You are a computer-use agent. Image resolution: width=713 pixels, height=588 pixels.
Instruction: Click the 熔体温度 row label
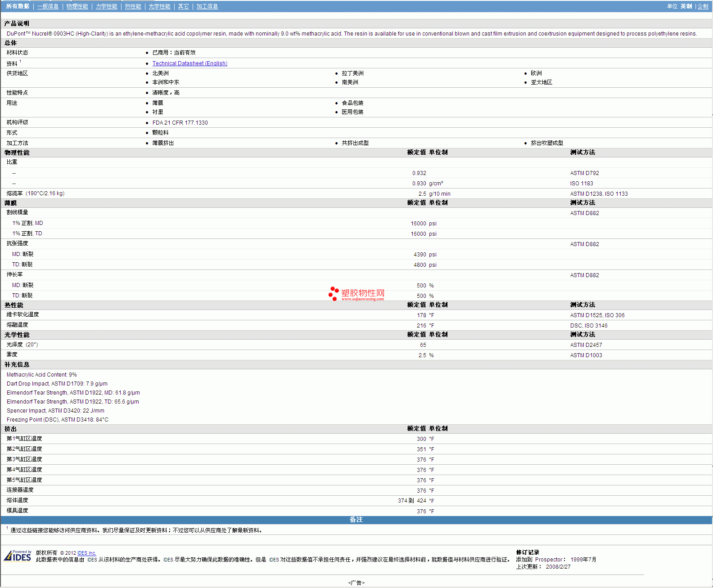[x=17, y=500]
